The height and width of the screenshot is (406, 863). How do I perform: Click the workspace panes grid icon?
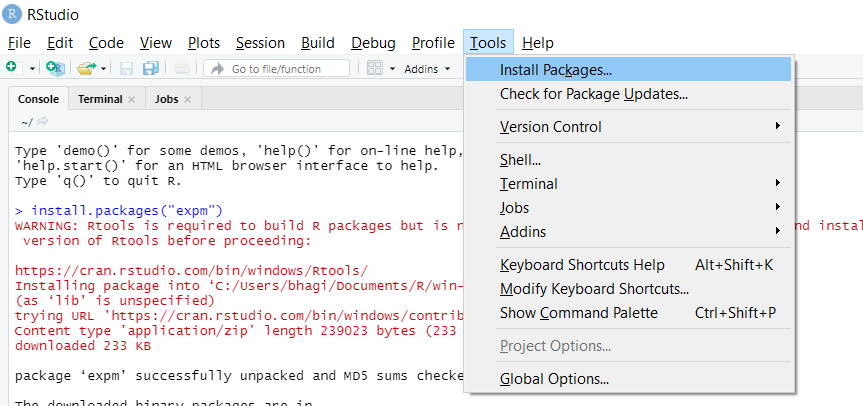(x=375, y=68)
